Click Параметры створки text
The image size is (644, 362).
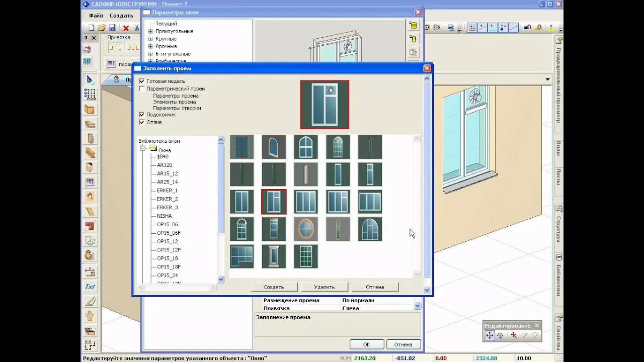(x=177, y=108)
